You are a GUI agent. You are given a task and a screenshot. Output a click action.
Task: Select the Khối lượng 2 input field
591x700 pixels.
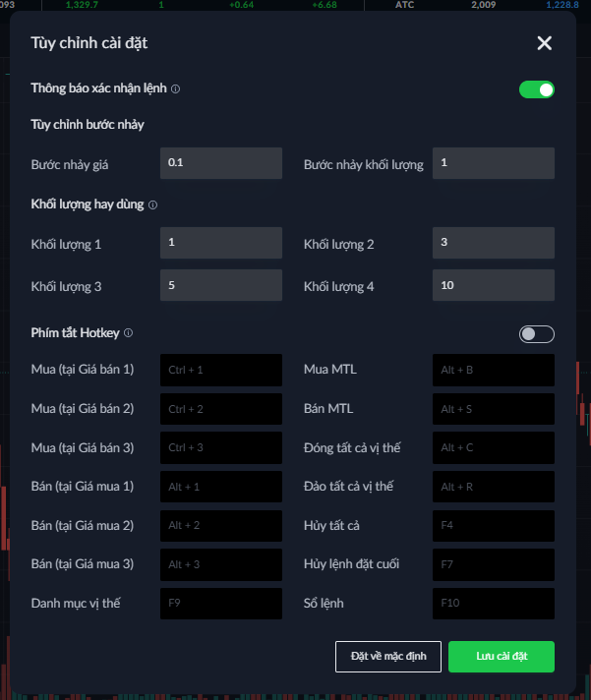pyautogui.click(x=493, y=243)
